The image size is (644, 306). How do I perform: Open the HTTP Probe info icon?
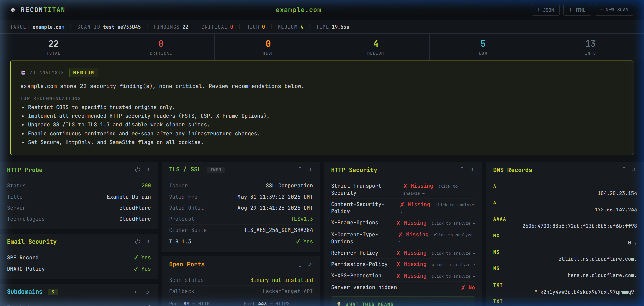coord(138,170)
